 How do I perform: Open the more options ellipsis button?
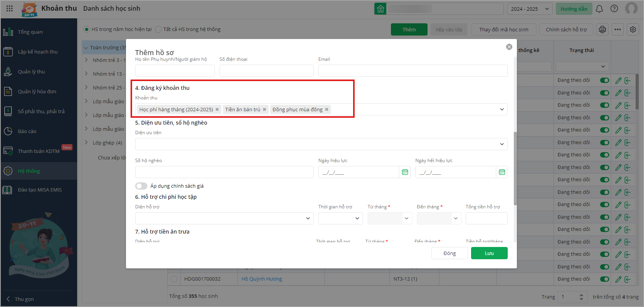[618, 29]
